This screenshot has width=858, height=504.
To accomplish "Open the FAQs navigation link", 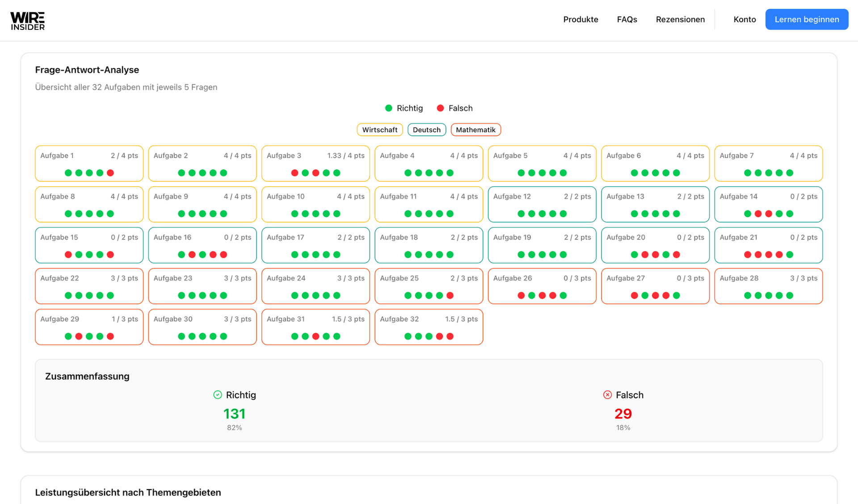I will point(627,19).
